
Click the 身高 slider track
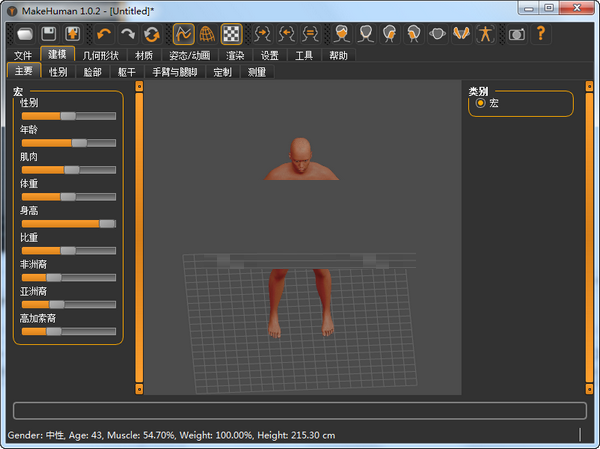tap(68, 223)
